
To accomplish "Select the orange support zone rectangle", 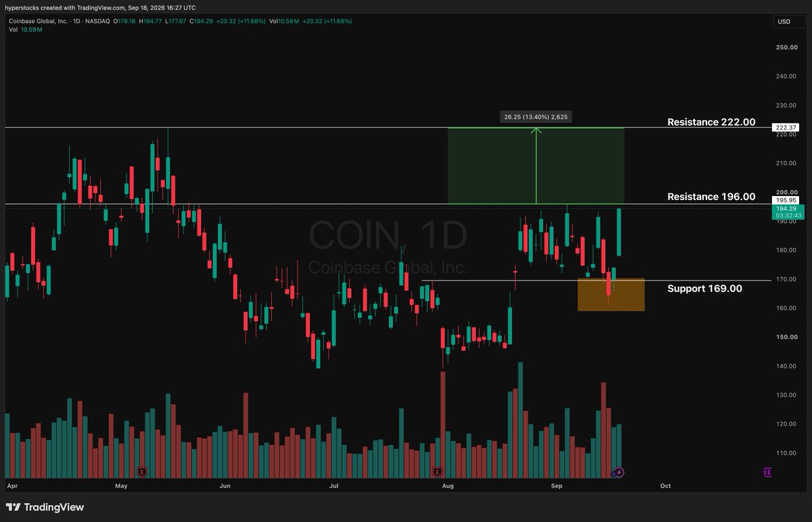I will [610, 295].
